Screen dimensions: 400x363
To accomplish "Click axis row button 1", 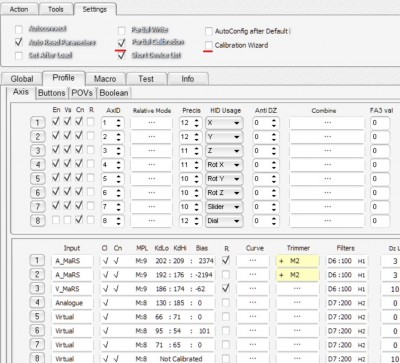I will click(37, 123).
